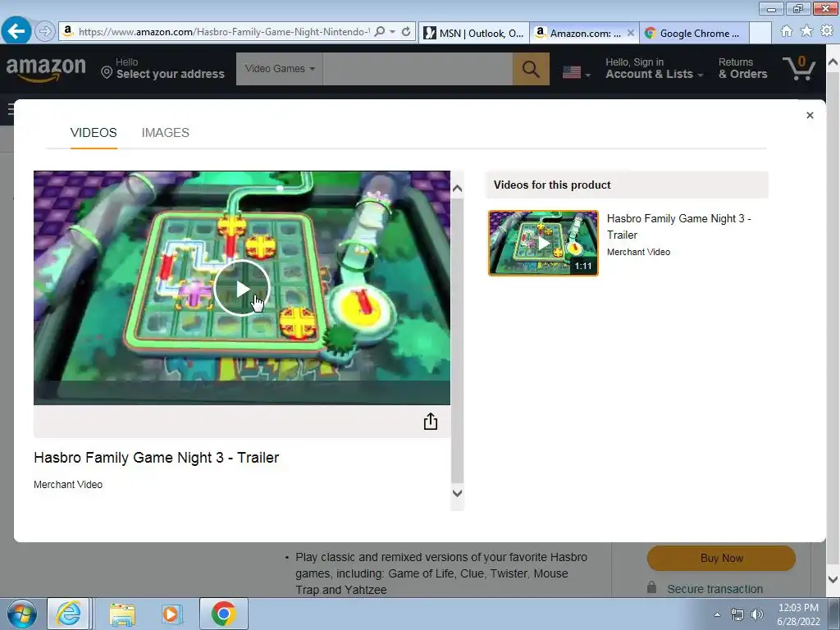This screenshot has height=630, width=840.
Task: Click the page scrollbar down arrow
Action: (x=833, y=580)
